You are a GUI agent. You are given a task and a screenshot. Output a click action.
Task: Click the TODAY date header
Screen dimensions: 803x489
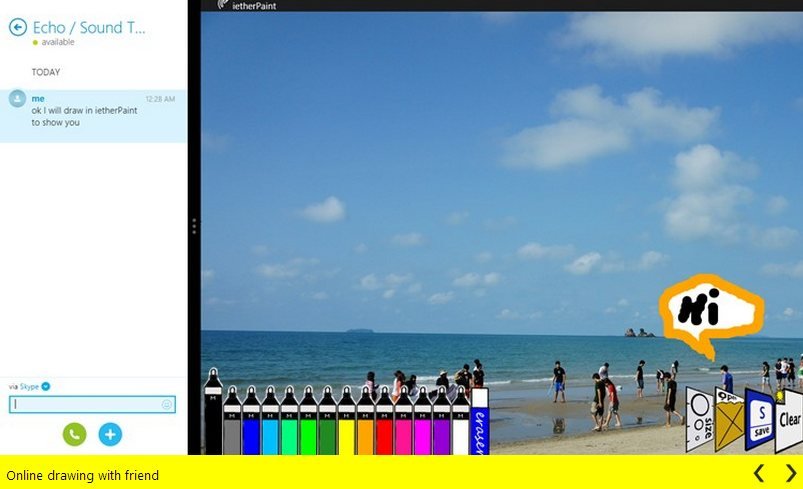click(46, 72)
